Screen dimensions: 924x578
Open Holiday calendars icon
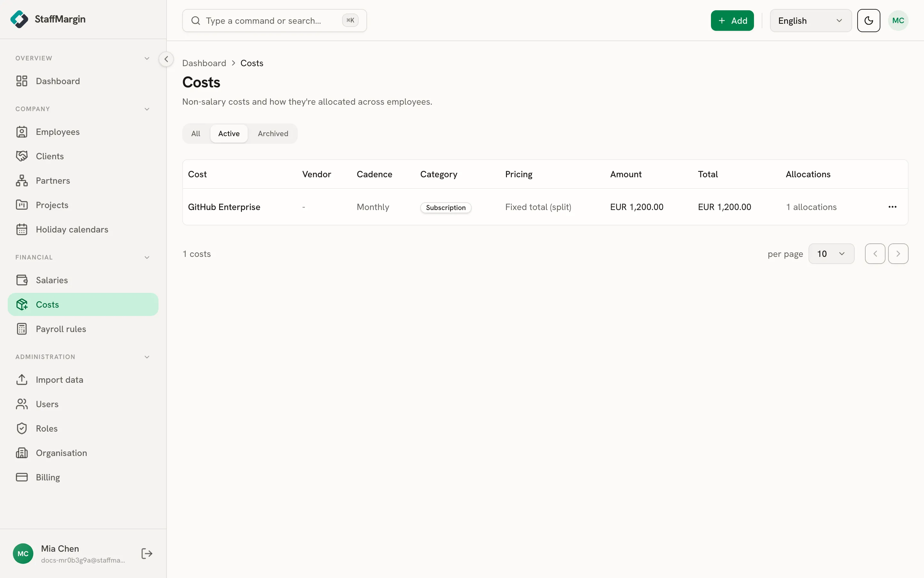pyautogui.click(x=22, y=229)
